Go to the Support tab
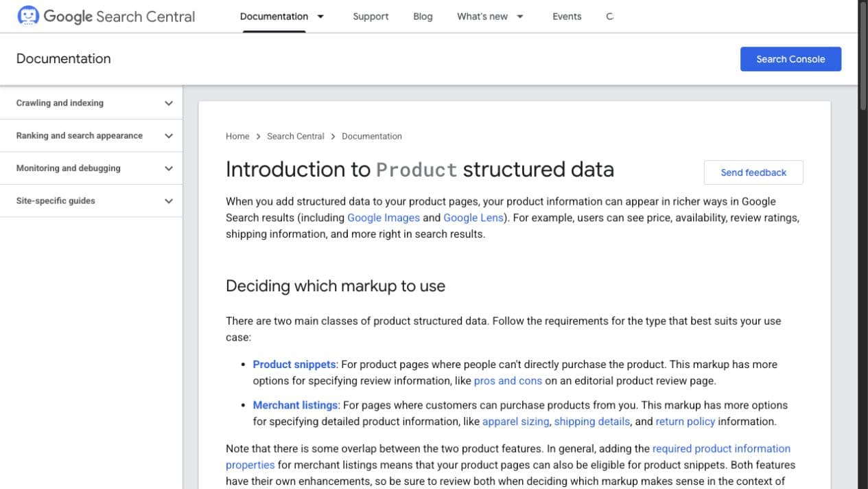 pyautogui.click(x=371, y=16)
